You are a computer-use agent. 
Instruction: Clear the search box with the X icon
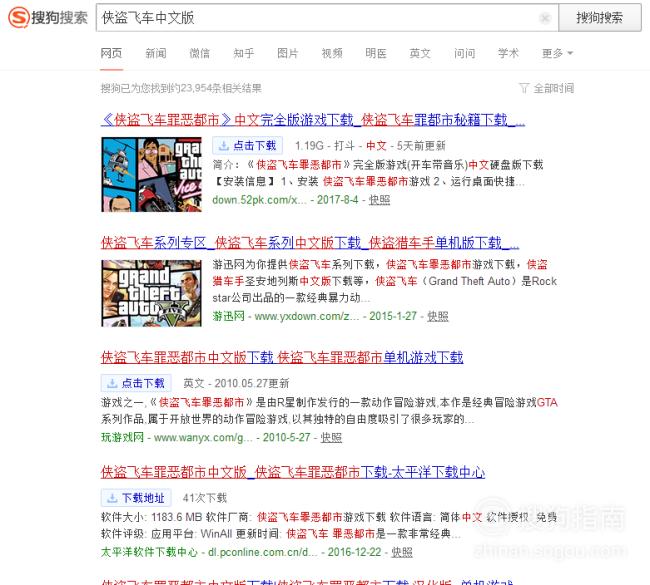pyautogui.click(x=545, y=18)
